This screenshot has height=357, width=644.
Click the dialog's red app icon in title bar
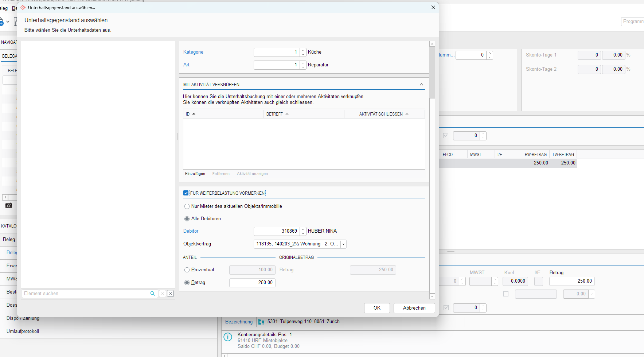click(23, 7)
